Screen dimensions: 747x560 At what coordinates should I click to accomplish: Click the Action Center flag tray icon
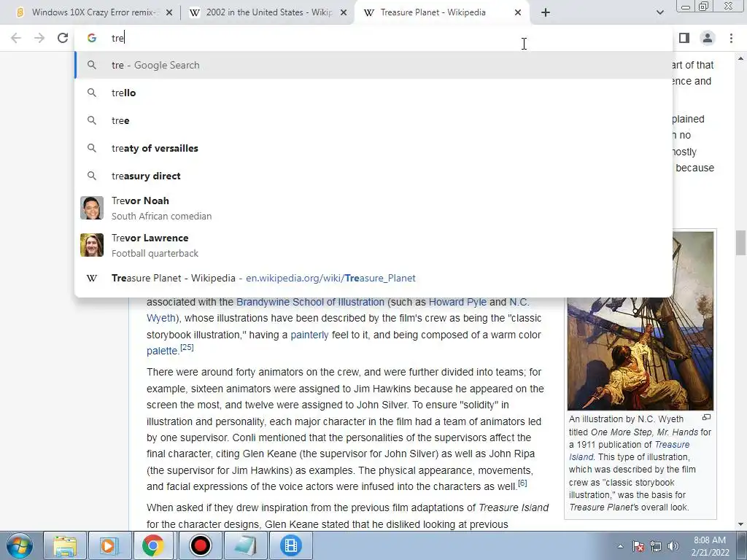(x=638, y=546)
